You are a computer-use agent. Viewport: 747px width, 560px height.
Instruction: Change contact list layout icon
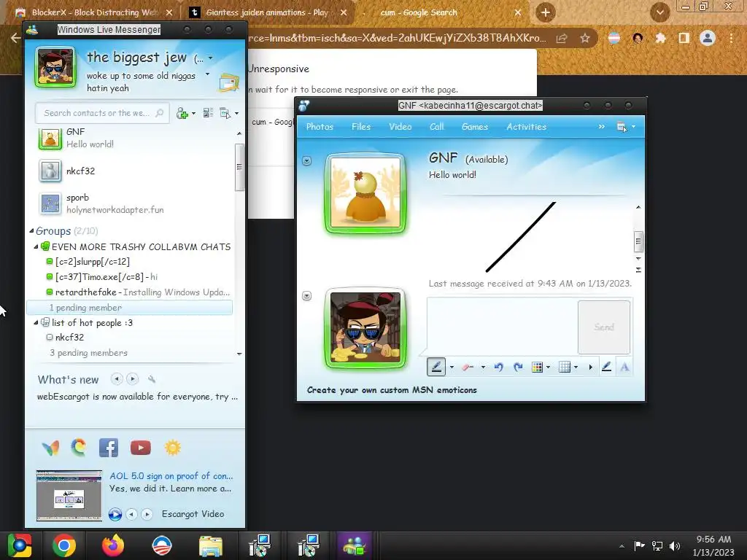pos(208,113)
